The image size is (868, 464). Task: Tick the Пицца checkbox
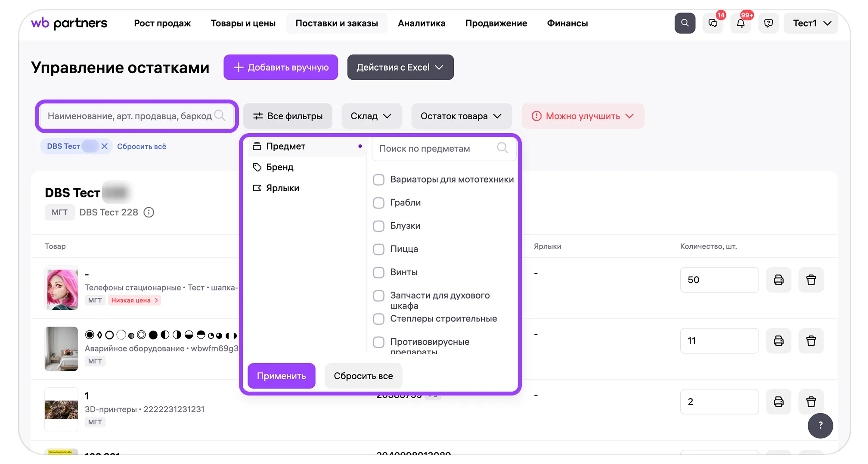pyautogui.click(x=379, y=249)
